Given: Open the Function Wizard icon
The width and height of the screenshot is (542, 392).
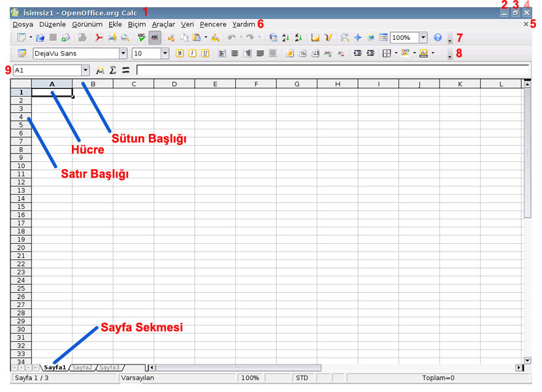Looking at the screenshot, I should [100, 71].
